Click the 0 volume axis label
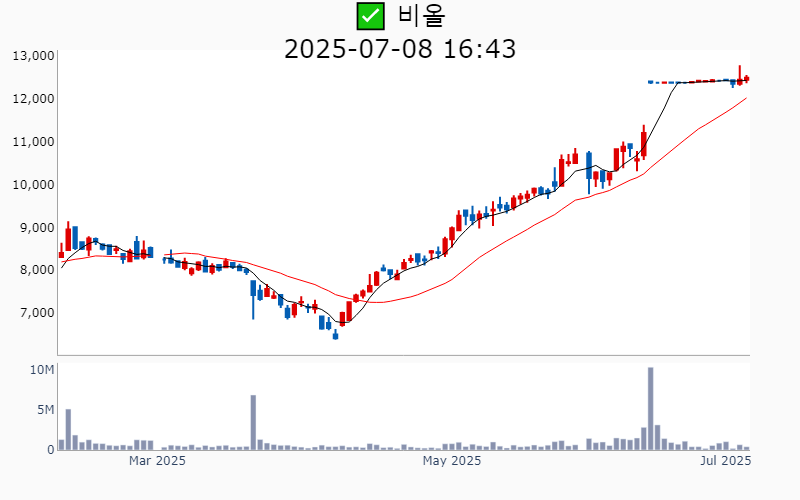 pos(51,449)
